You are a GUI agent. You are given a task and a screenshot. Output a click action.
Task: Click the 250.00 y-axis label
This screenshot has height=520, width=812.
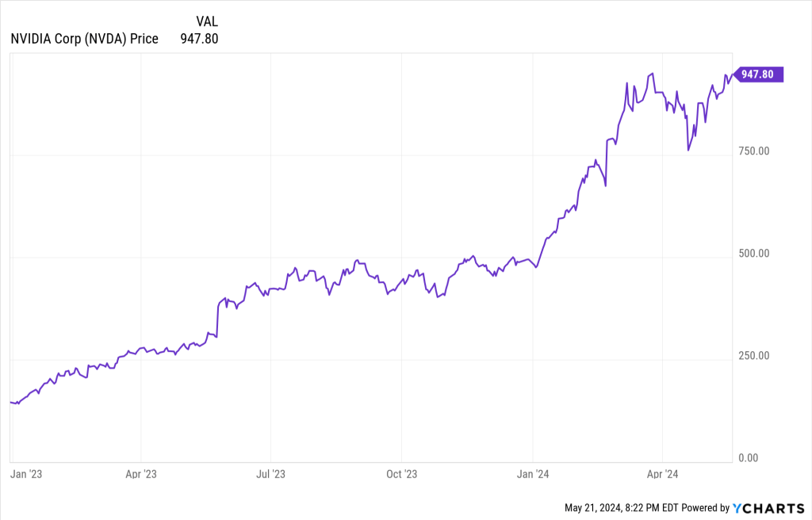[x=753, y=355]
